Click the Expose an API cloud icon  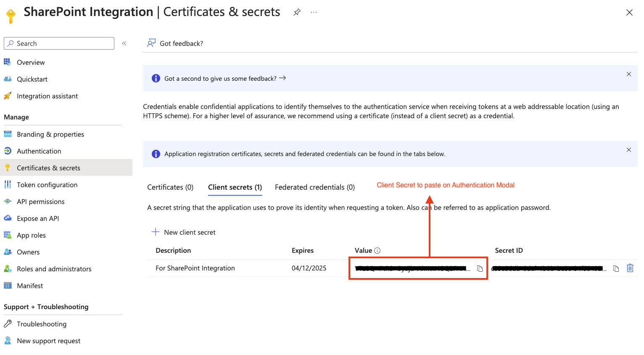point(8,218)
